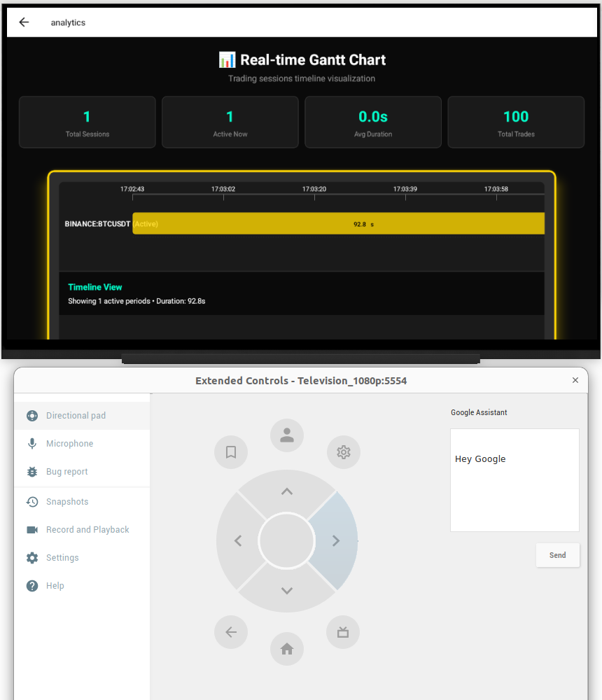Click the Bug report icon in the sidebar
This screenshot has height=700, width=602.
click(x=31, y=471)
